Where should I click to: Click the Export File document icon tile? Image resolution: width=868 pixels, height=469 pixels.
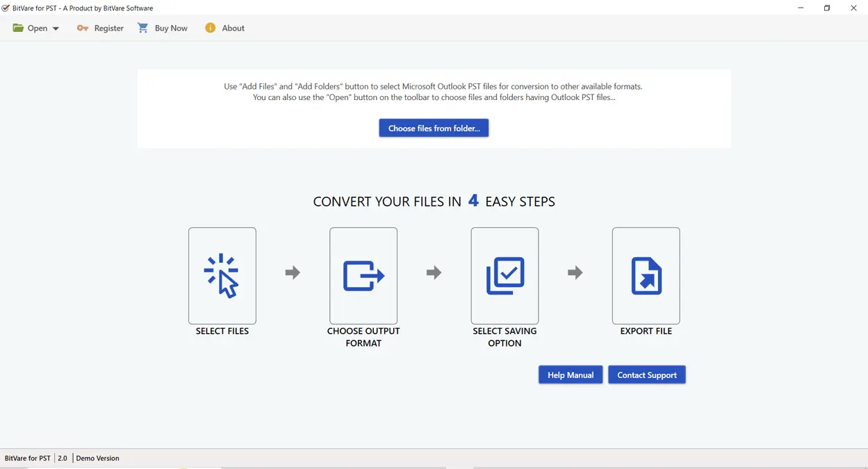(646, 275)
